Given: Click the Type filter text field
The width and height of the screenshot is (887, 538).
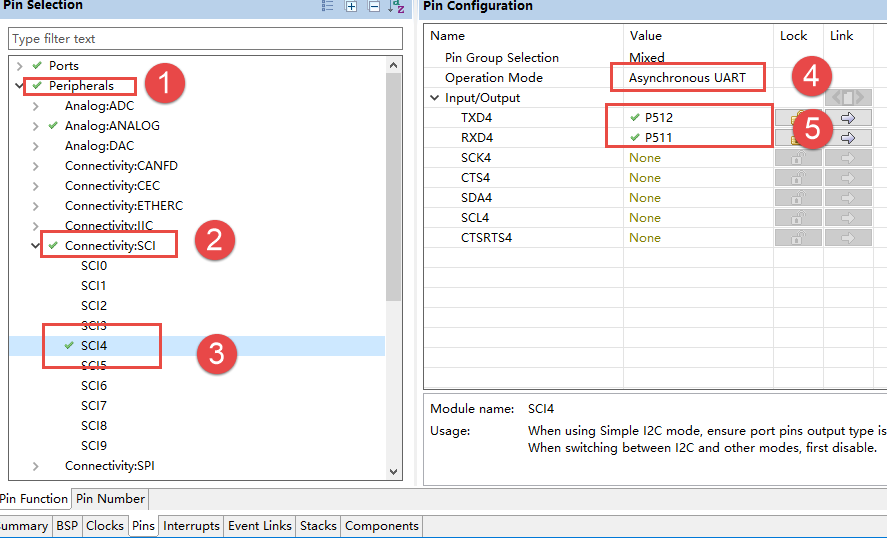Looking at the screenshot, I should point(205,39).
